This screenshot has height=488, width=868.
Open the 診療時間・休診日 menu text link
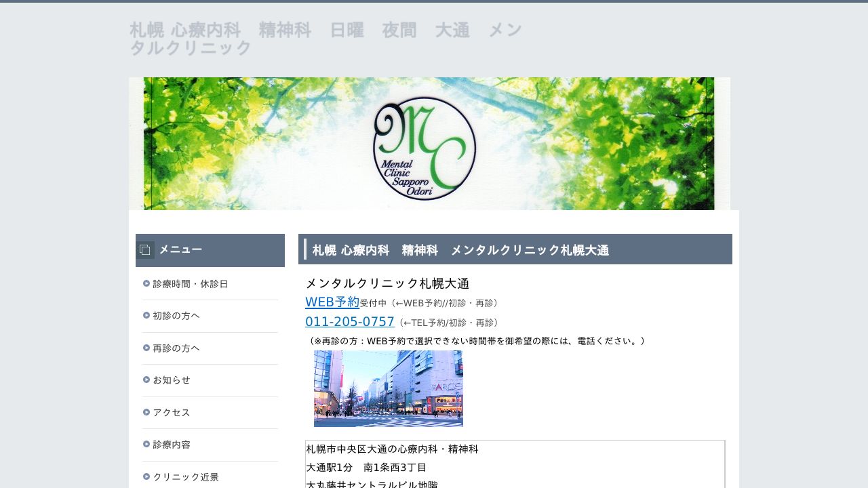pos(191,284)
